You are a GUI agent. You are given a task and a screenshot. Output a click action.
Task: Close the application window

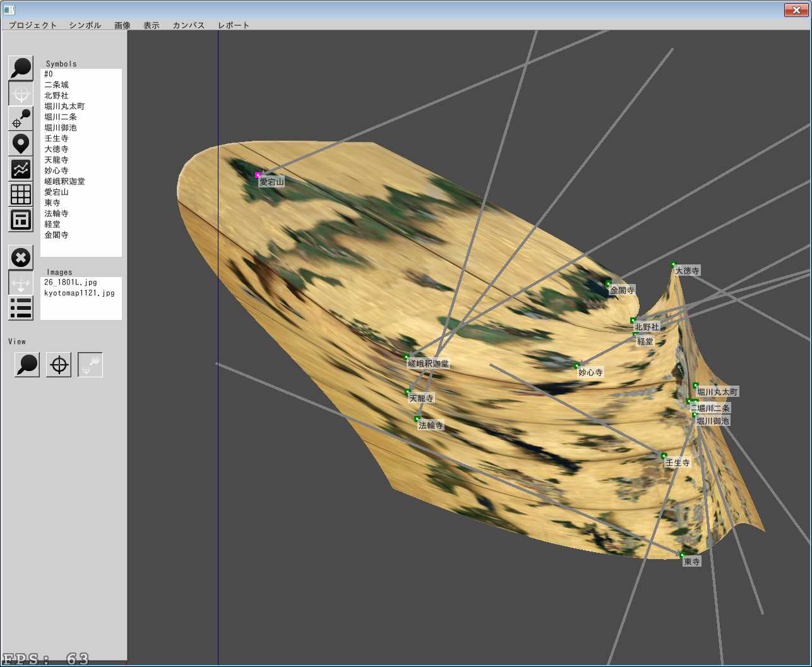[795, 9]
